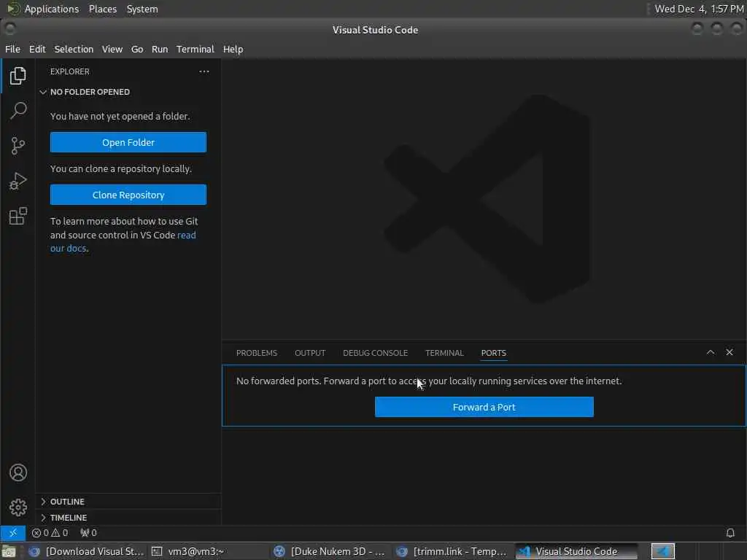Switch to trimm.link taskbar window
The height and width of the screenshot is (560, 747).
tap(452, 551)
